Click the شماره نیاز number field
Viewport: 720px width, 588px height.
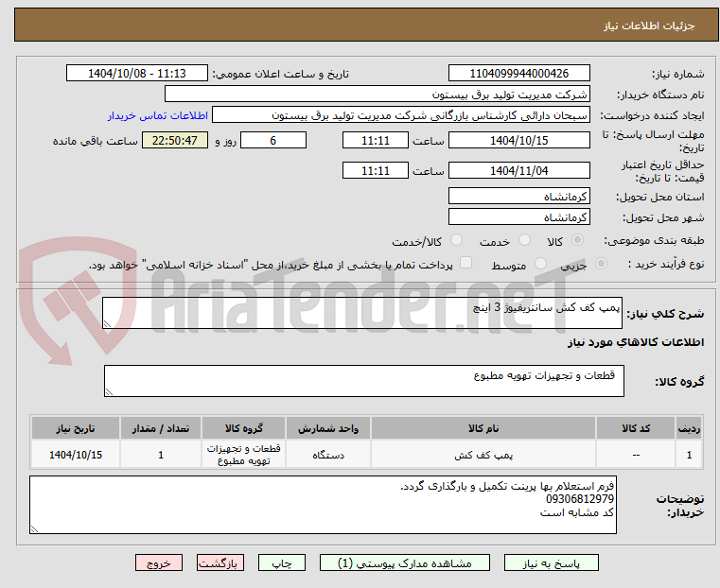tap(518, 74)
